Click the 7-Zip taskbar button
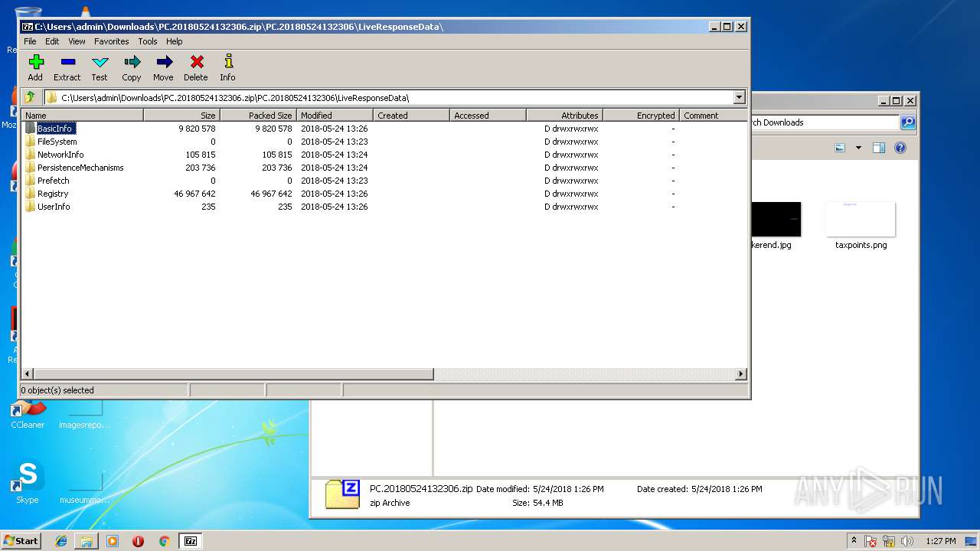 191,541
